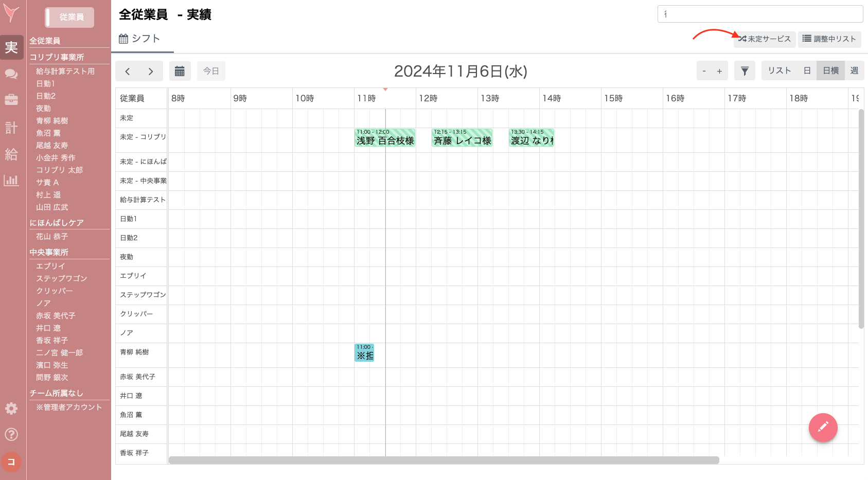Click the help question mark icon

[11, 434]
